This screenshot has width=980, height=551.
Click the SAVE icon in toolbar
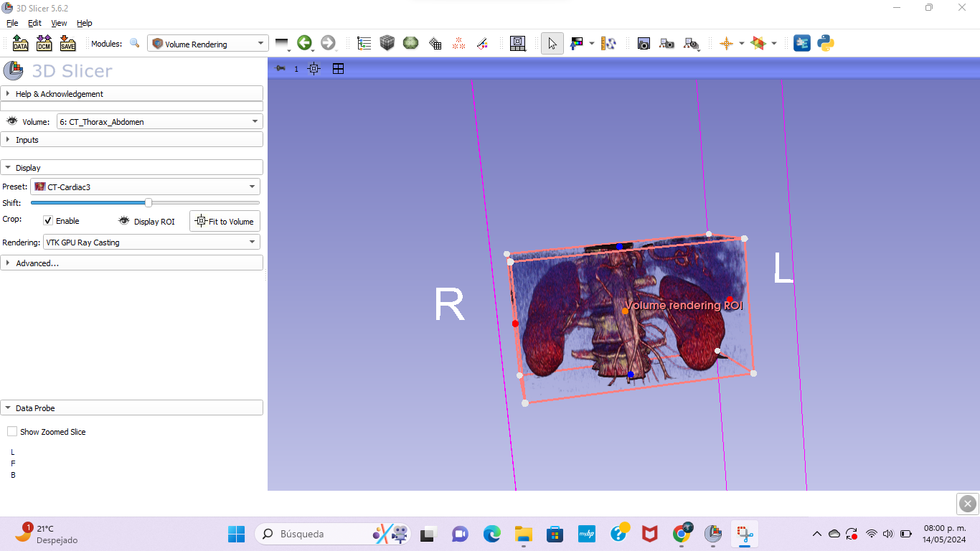click(x=67, y=44)
